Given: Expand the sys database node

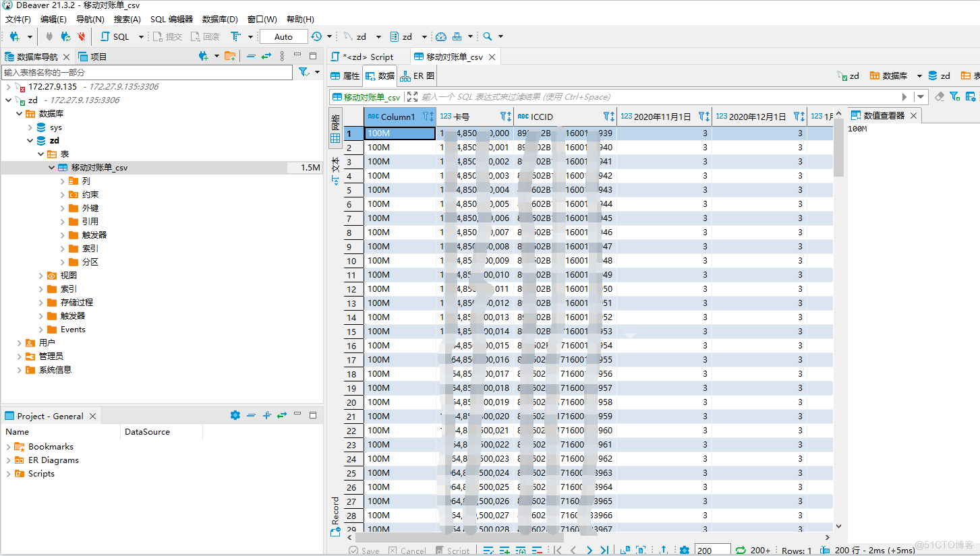Looking at the screenshot, I should [30, 127].
